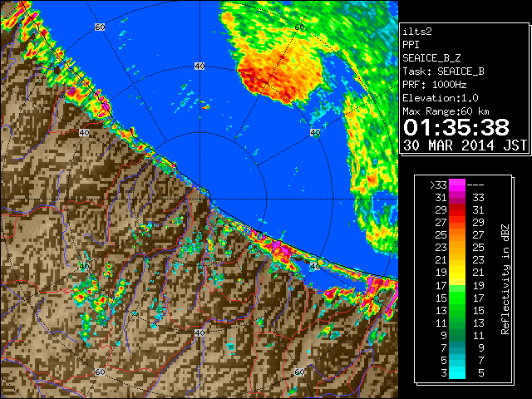Click the magenta top swatch of the legend

point(457,185)
